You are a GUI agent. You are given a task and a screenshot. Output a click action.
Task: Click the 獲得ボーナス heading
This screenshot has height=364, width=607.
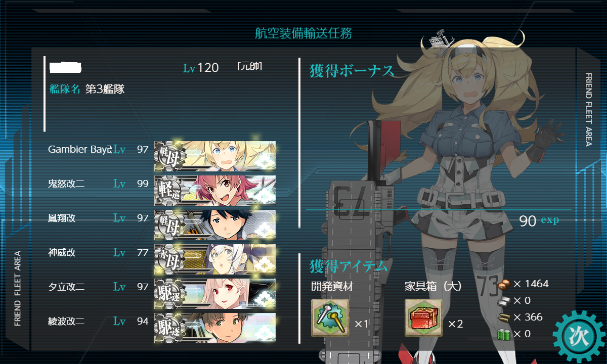(352, 71)
